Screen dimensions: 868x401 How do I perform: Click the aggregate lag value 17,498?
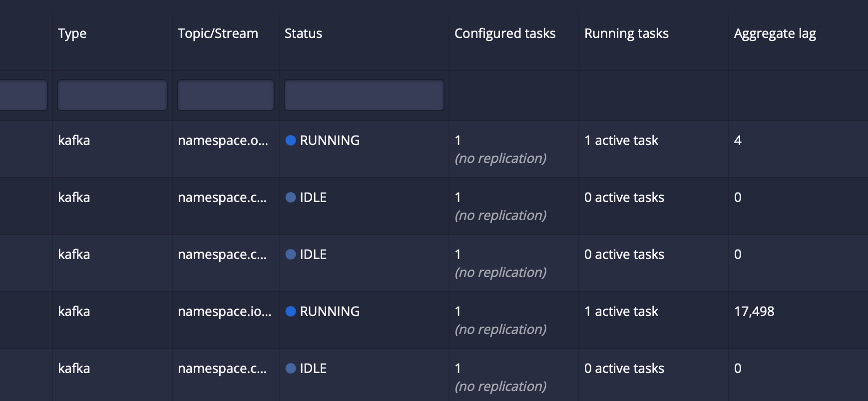tap(754, 311)
